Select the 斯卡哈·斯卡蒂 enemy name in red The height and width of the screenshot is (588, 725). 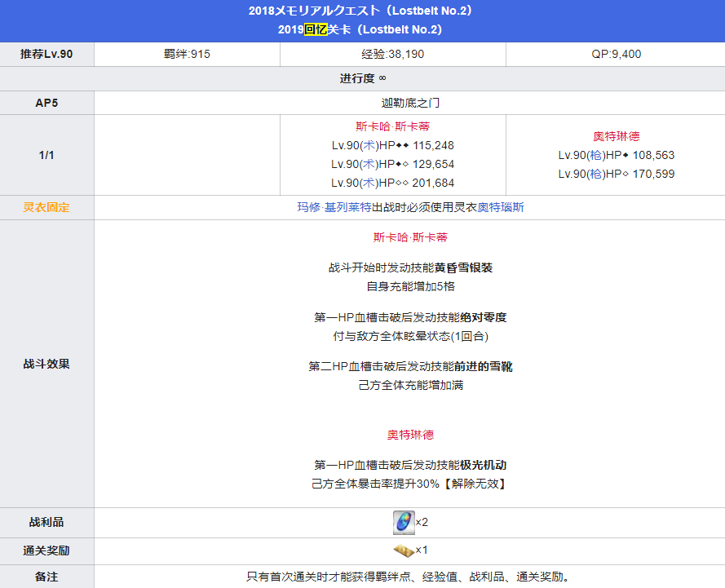coord(393,128)
